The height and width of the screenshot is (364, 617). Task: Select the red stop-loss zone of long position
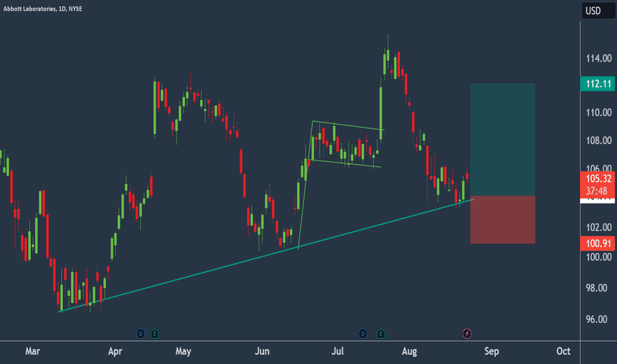click(x=502, y=220)
